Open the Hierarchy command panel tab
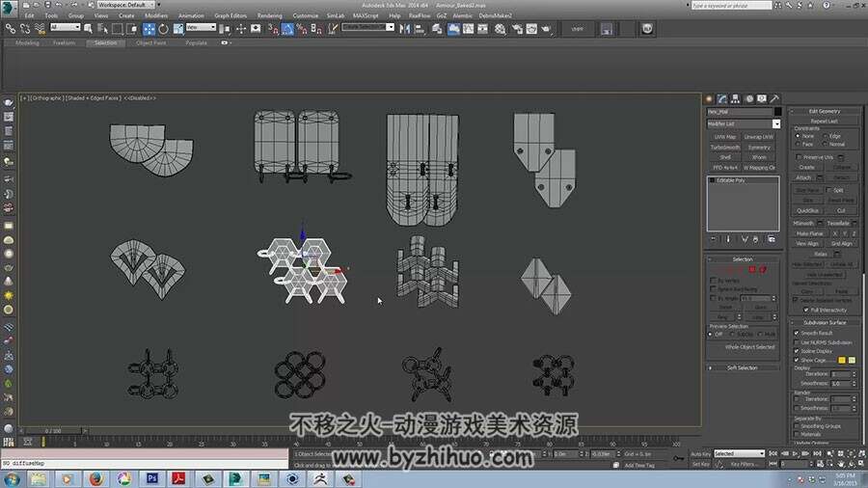This screenshot has height=488, width=868. coord(736,98)
